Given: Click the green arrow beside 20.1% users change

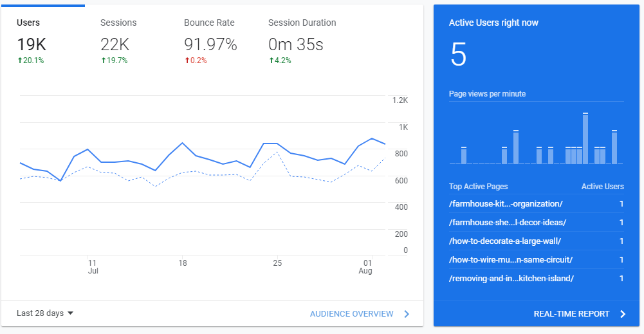Looking at the screenshot, I should click(x=19, y=60).
